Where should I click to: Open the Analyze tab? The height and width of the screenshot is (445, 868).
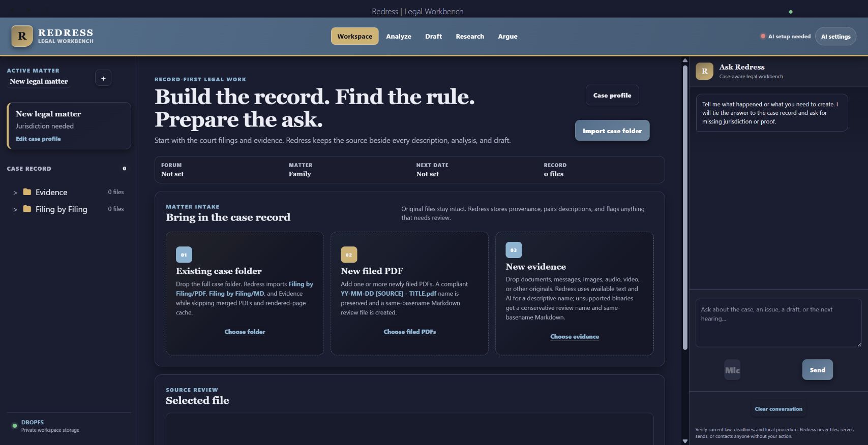[399, 36]
